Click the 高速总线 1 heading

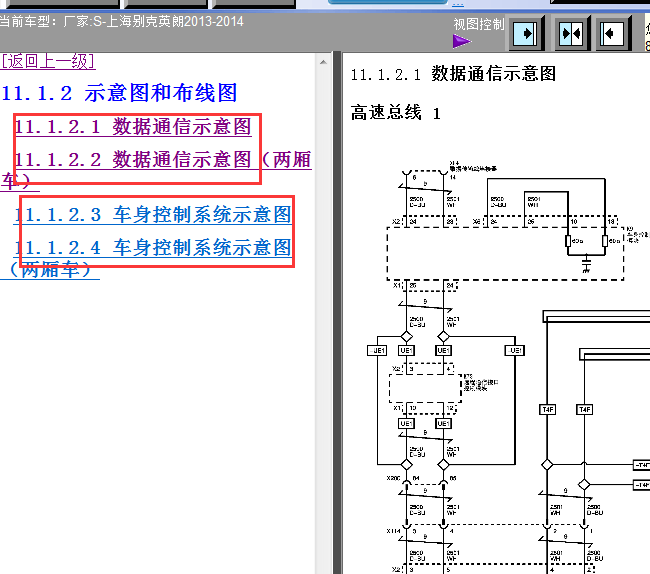pyautogui.click(x=396, y=113)
